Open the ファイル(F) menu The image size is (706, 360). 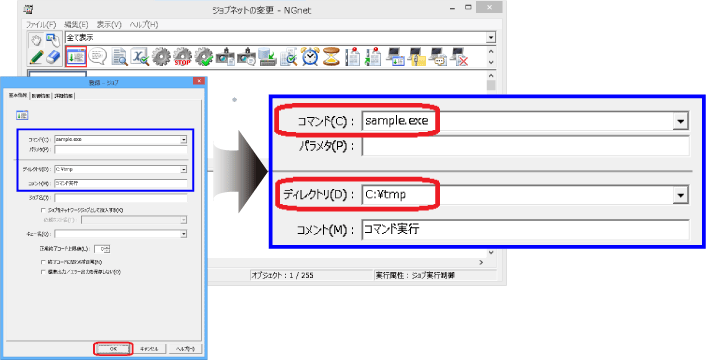pyautogui.click(x=41, y=25)
